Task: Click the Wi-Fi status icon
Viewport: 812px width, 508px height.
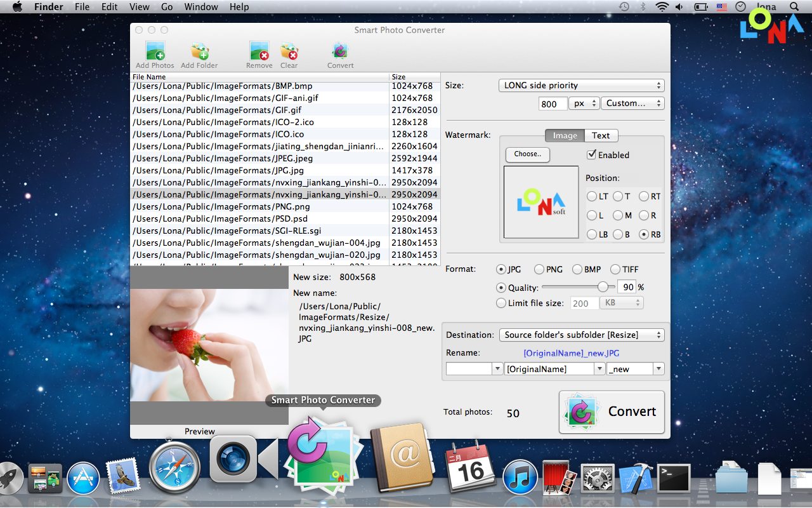Action: pyautogui.click(x=662, y=7)
